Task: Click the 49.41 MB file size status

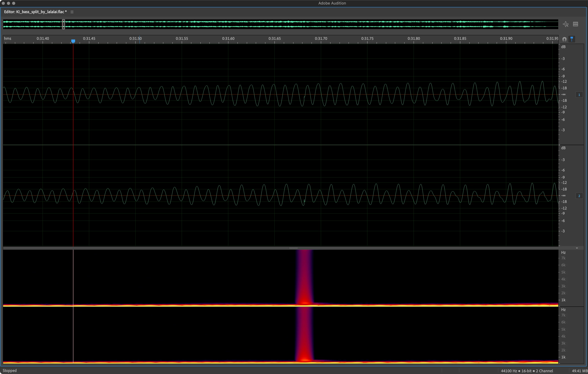Action: click(580, 371)
